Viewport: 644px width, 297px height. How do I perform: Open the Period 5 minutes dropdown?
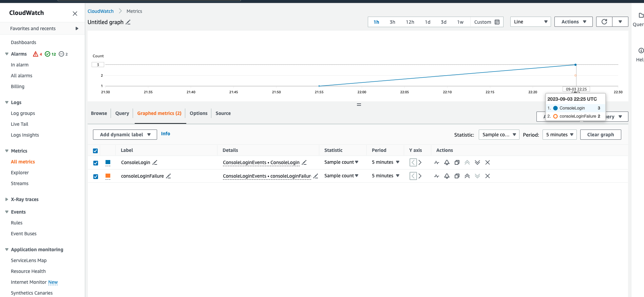[559, 135]
